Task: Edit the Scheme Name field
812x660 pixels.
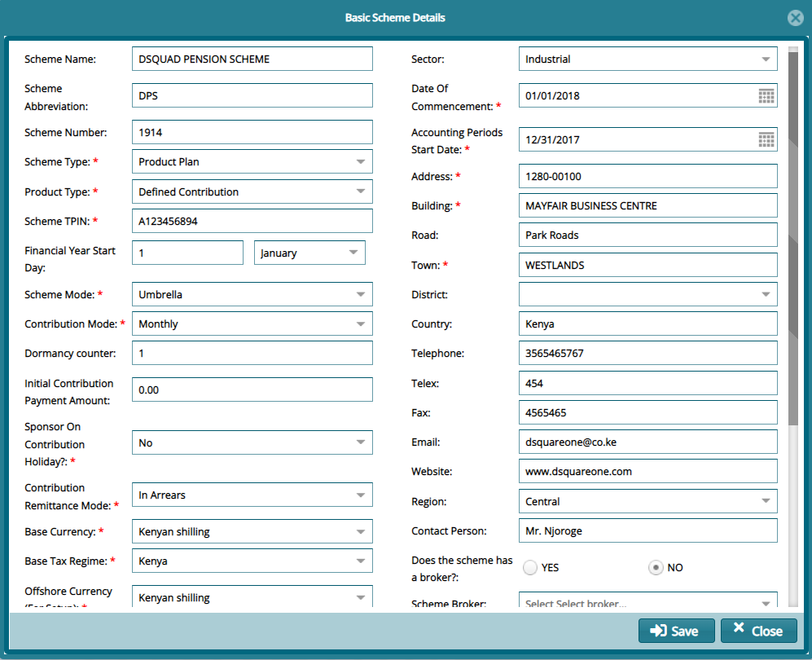Action: (x=252, y=59)
